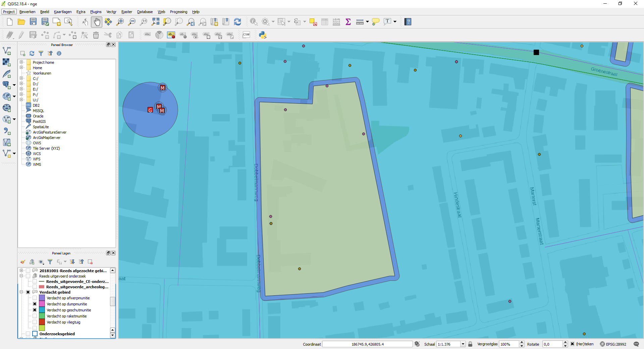Viewport: 644px width, 349px height.
Task: Open text annotation dropdown arrow
Action: (395, 22)
